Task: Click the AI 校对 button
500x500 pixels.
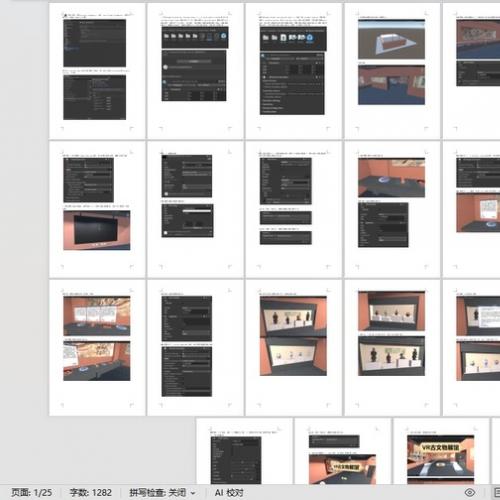Action: pyautogui.click(x=229, y=493)
